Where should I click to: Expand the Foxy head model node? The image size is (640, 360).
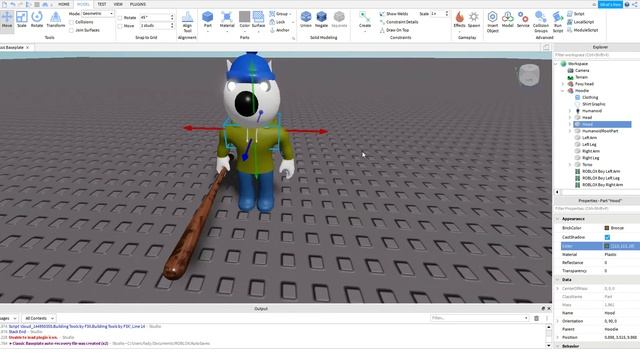point(563,84)
